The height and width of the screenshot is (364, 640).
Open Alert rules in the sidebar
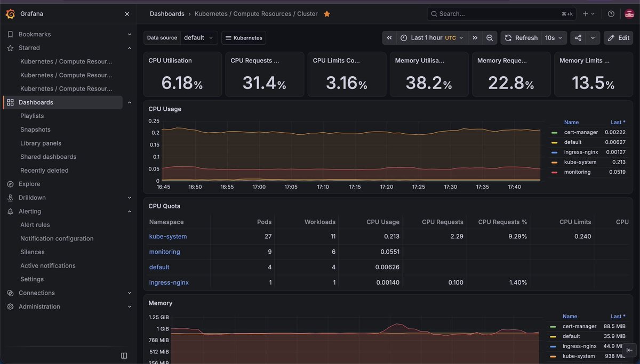point(35,225)
